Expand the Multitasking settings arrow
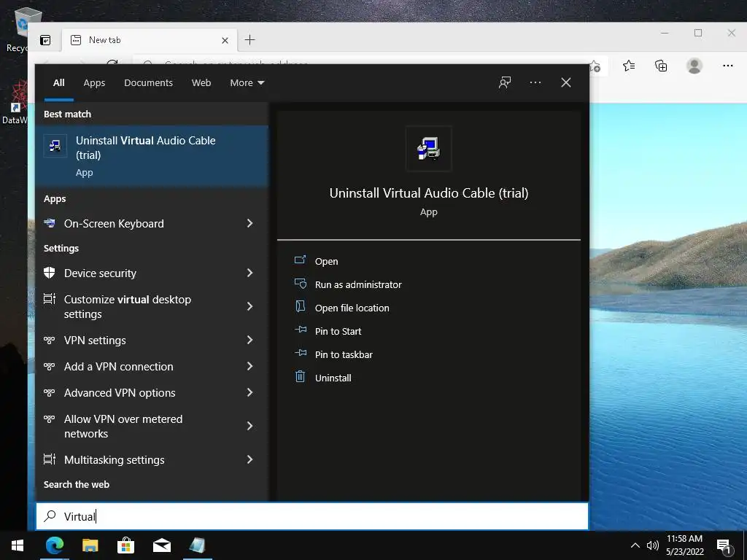The height and width of the screenshot is (560, 747). [249, 459]
